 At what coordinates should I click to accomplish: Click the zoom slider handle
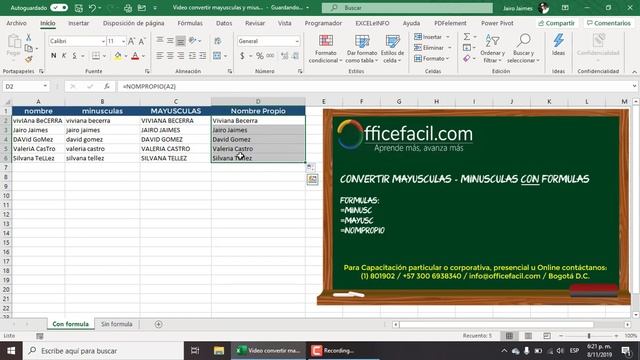[589, 336]
